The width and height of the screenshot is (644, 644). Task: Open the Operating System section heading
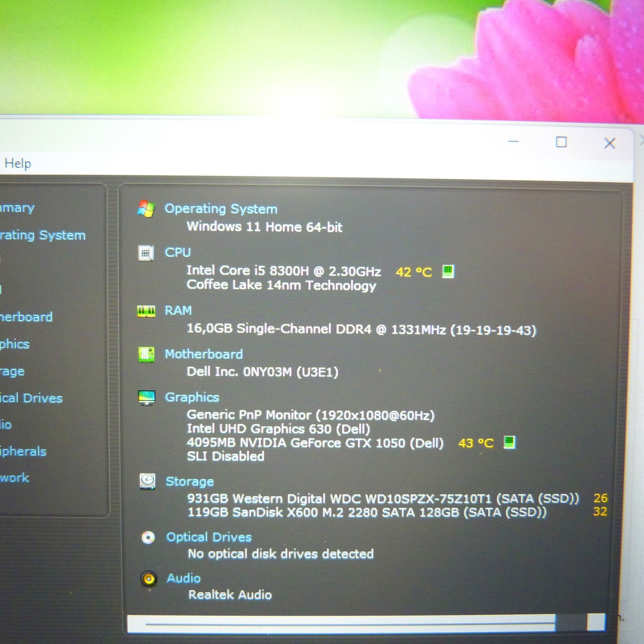click(221, 209)
